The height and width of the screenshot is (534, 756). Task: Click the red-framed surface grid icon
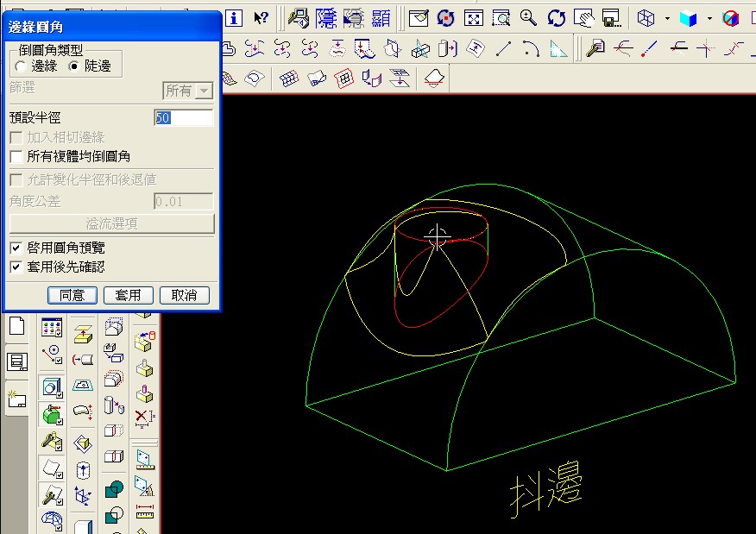coord(343,79)
